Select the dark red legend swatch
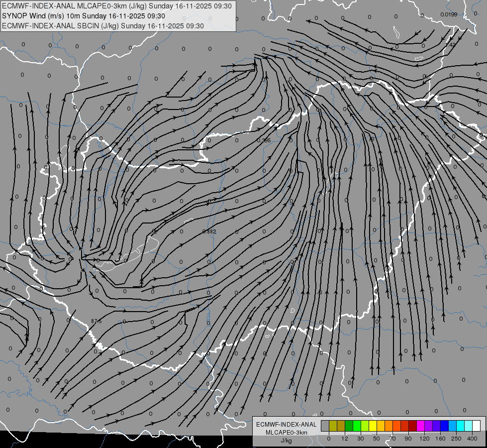The height and width of the screenshot is (448, 487). click(x=413, y=426)
